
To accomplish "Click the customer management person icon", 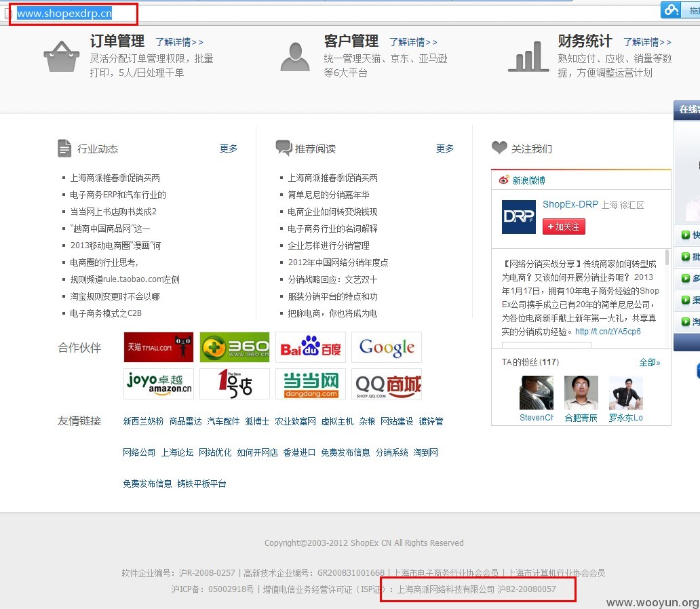I will [294, 57].
